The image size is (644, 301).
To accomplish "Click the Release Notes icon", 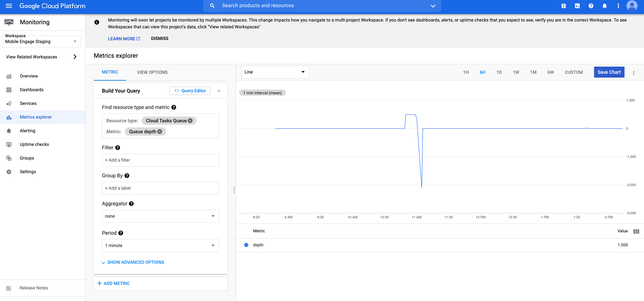I will (9, 288).
